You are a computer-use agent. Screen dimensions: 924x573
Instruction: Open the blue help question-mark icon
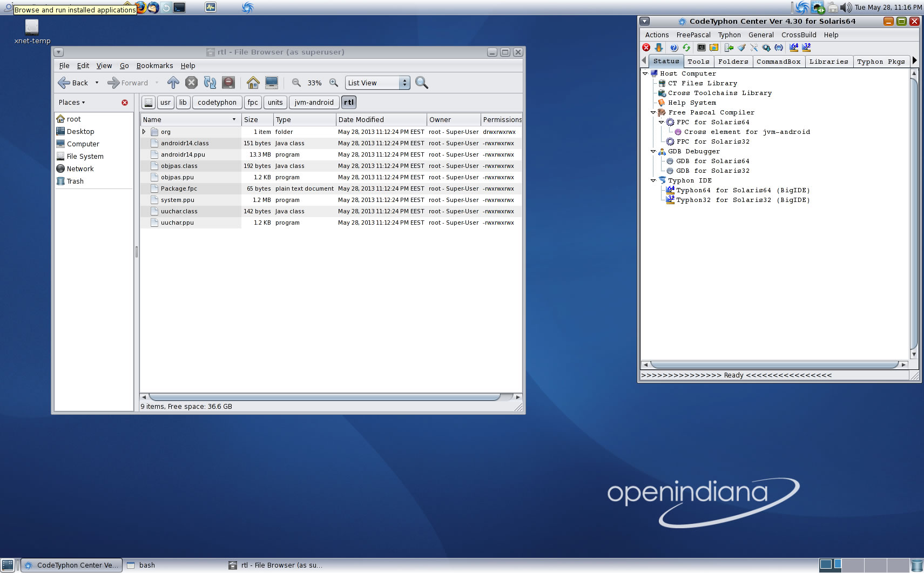[674, 48]
